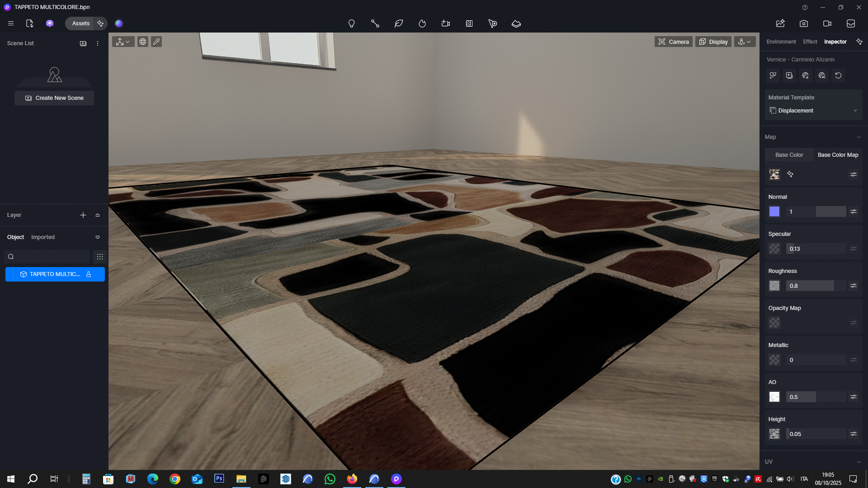Select the Base Color Map option
Viewport: 868px width, 488px height.
point(838,155)
